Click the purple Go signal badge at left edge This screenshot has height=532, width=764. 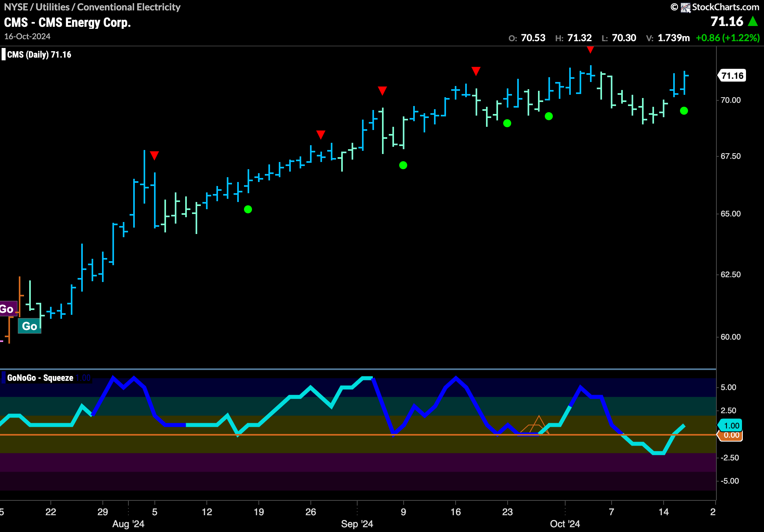8,309
